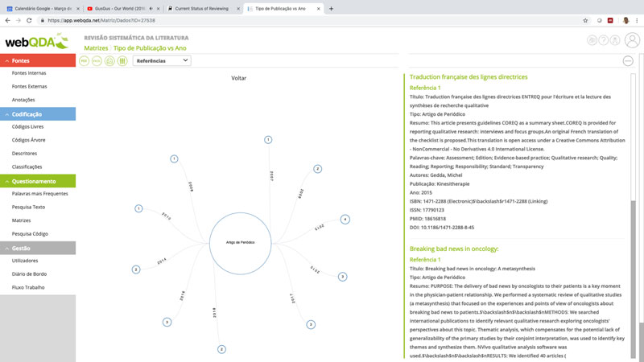Switch to the matrix grid view icon

click(x=122, y=61)
